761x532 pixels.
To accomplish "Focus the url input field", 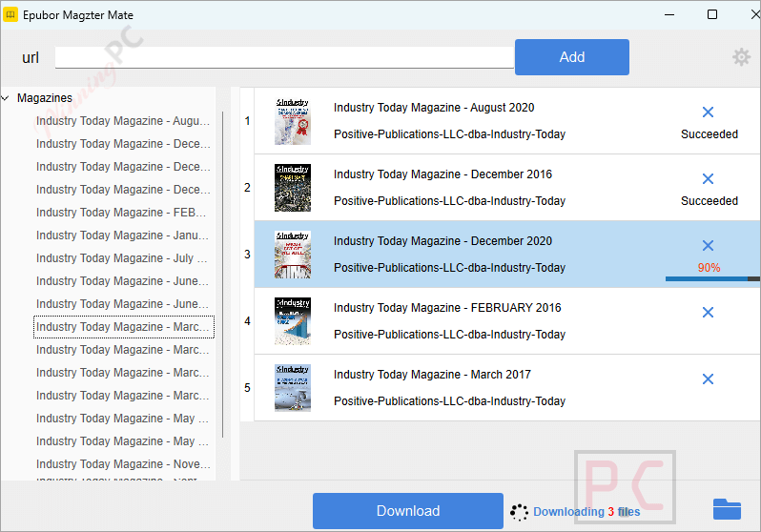I will 284,57.
